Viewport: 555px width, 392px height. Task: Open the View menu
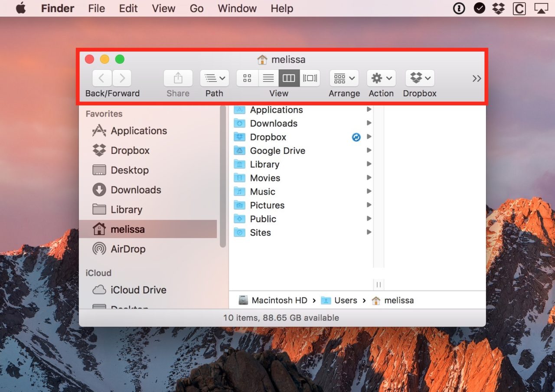163,8
